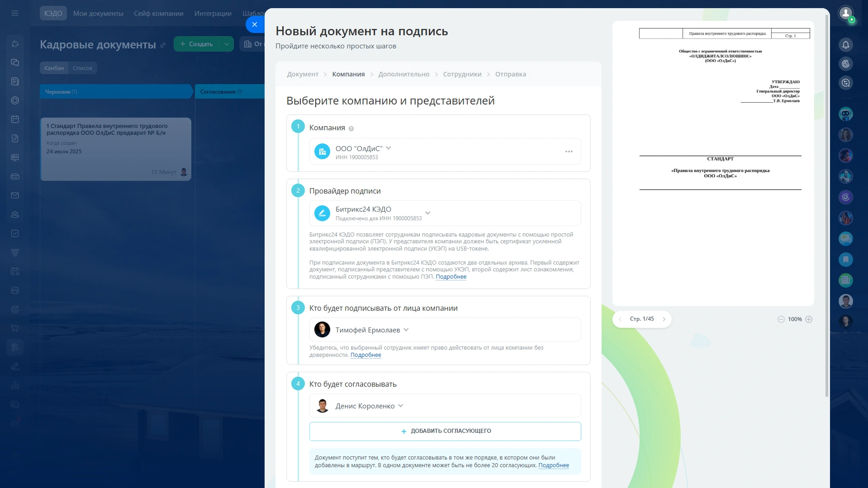Go to the Дополнительно wizard step

403,74
